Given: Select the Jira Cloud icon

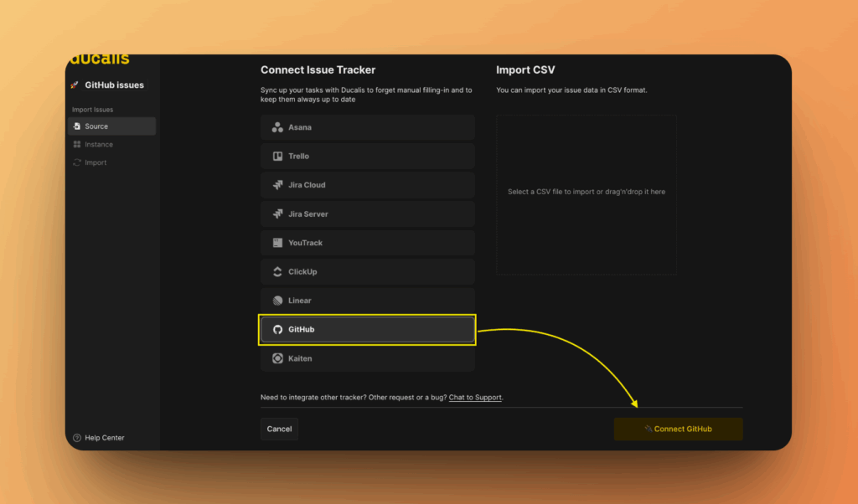Looking at the screenshot, I should (x=277, y=184).
